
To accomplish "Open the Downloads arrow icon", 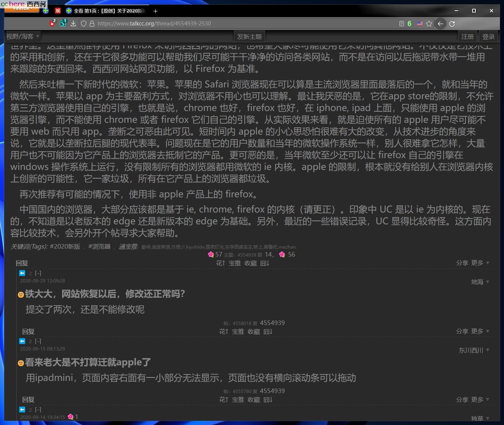I will pos(73,24).
